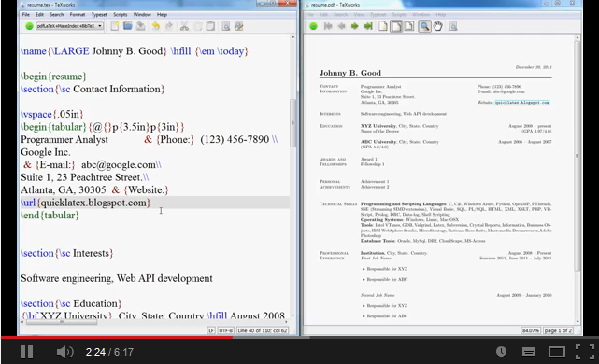Click the 'Johnny B. Good' heading in the PDF preview
Screen dimensions: 599x364
click(349, 73)
